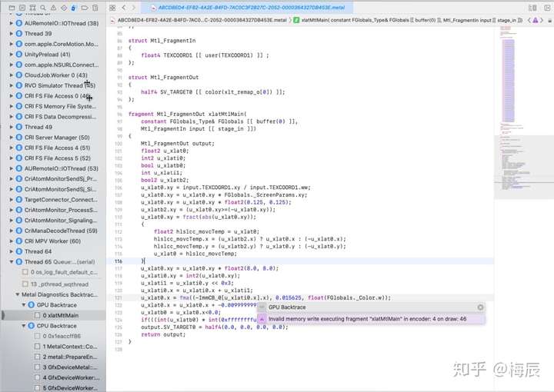Select com.apple.CoreMotion.Mo... thread row
Viewport: 554px width, 392px height.
[53, 44]
